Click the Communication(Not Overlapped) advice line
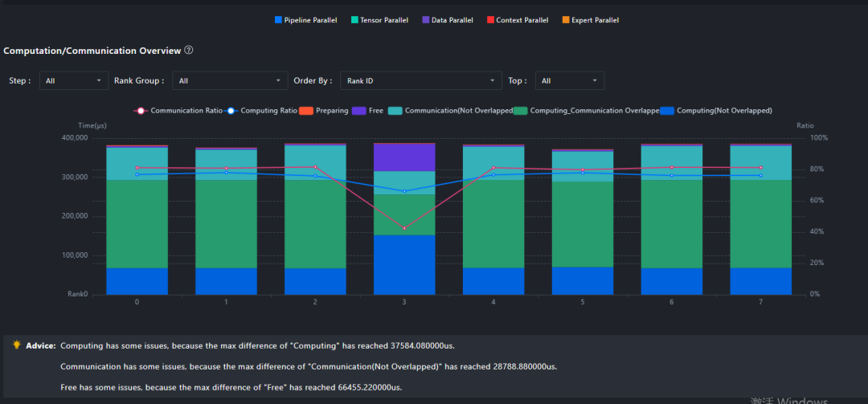This screenshot has width=868, height=404. (309, 366)
